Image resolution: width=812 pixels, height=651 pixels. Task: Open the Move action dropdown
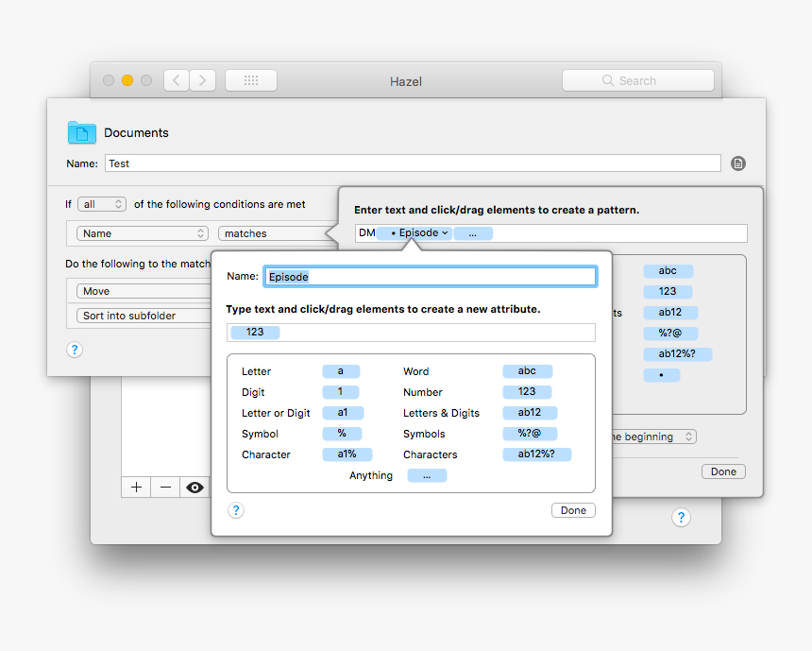(x=144, y=291)
